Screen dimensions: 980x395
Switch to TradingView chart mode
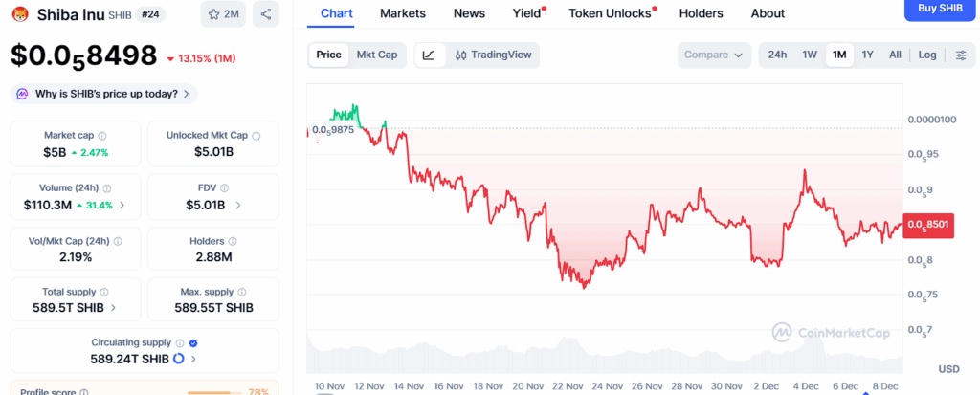point(494,55)
